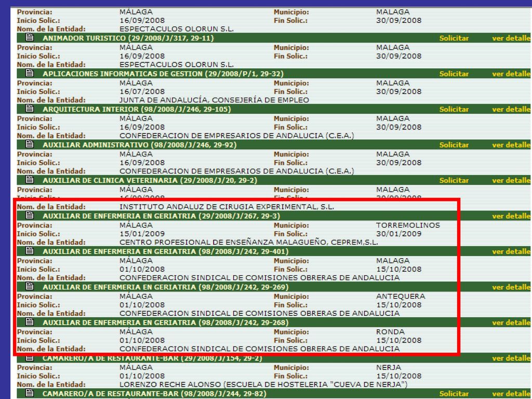Screen dimensions: 532x399
Task: Click document icon for GERIATRIA course 29-268
Action: 30,322
